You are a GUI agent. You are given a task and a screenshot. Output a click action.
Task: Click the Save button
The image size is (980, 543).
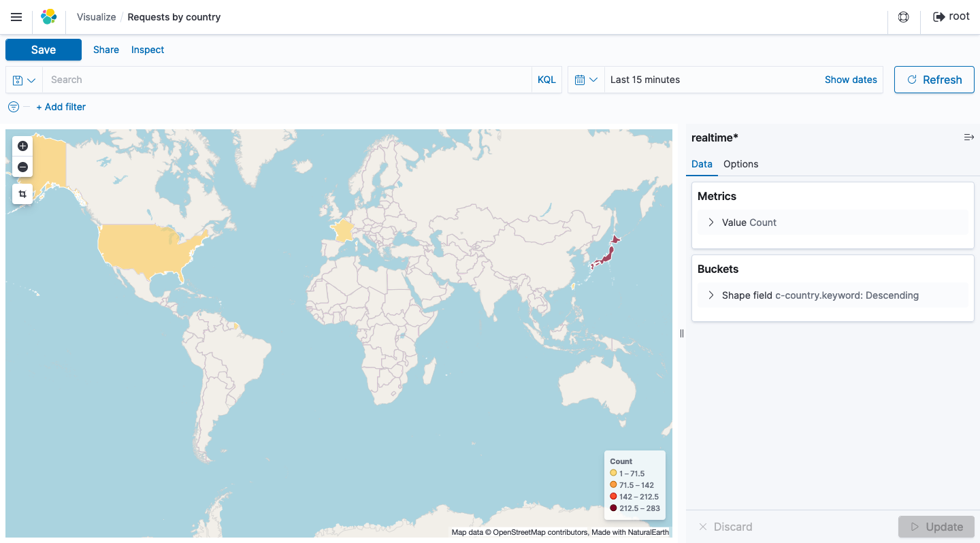(43, 49)
